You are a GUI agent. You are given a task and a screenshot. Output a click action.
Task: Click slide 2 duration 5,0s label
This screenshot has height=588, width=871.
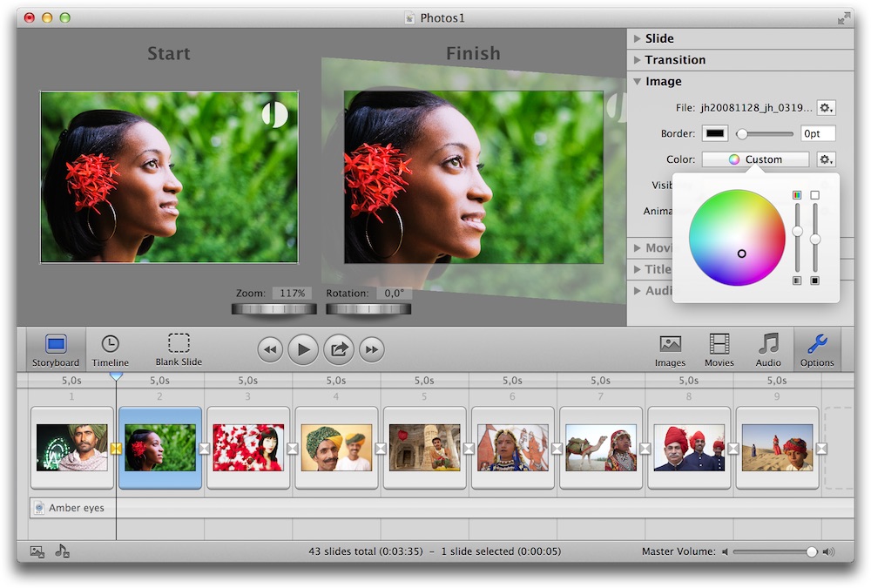(x=159, y=381)
